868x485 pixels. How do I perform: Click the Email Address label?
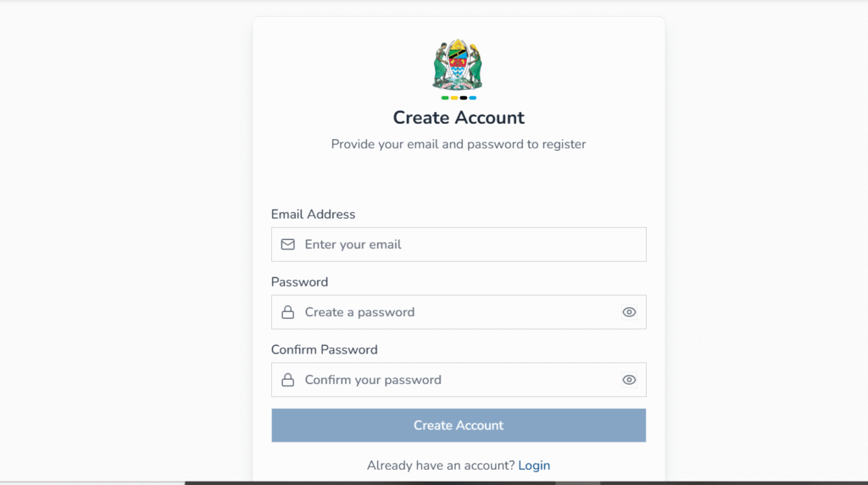point(314,215)
